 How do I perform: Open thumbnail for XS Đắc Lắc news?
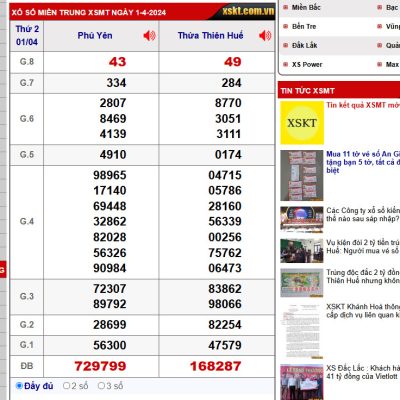(302, 382)
